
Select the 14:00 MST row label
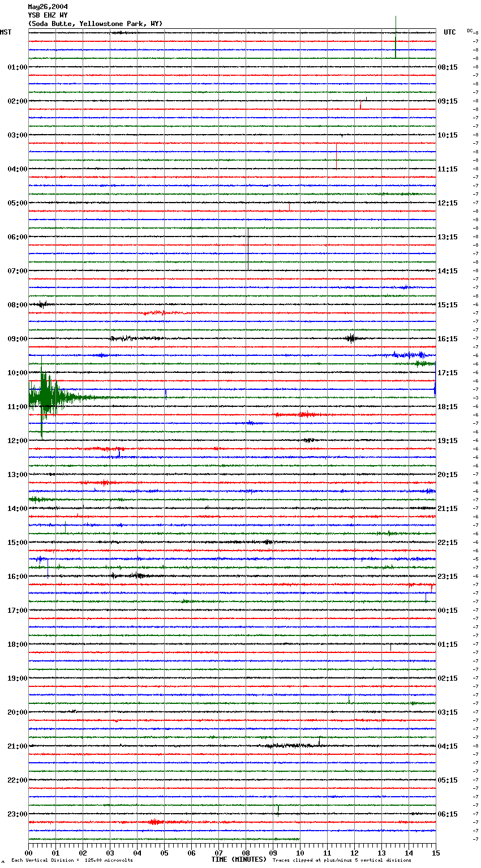[x=18, y=509]
